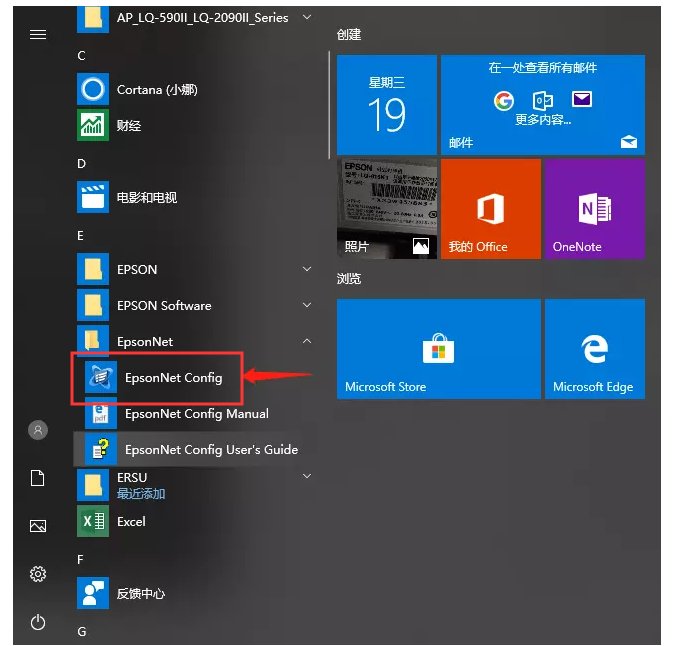Expand the EPSON Software folder chevron
Image resolution: width=682 pixels, height=646 pixels.
click(x=307, y=305)
